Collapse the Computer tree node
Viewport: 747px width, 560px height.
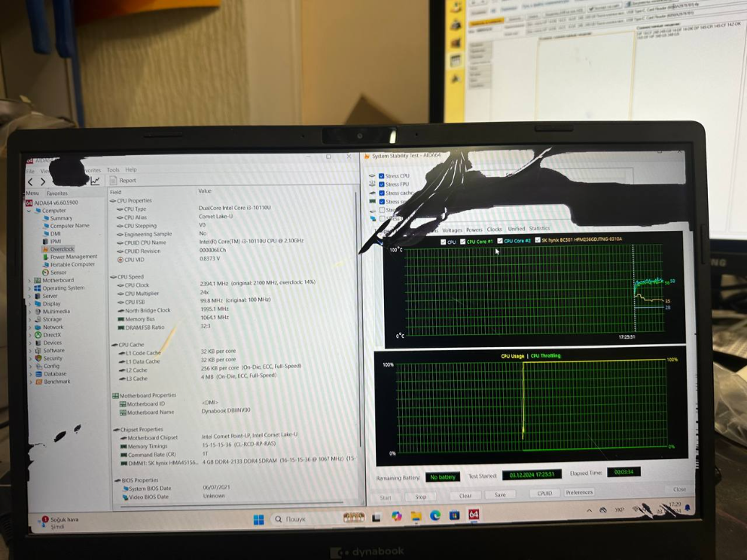point(29,211)
